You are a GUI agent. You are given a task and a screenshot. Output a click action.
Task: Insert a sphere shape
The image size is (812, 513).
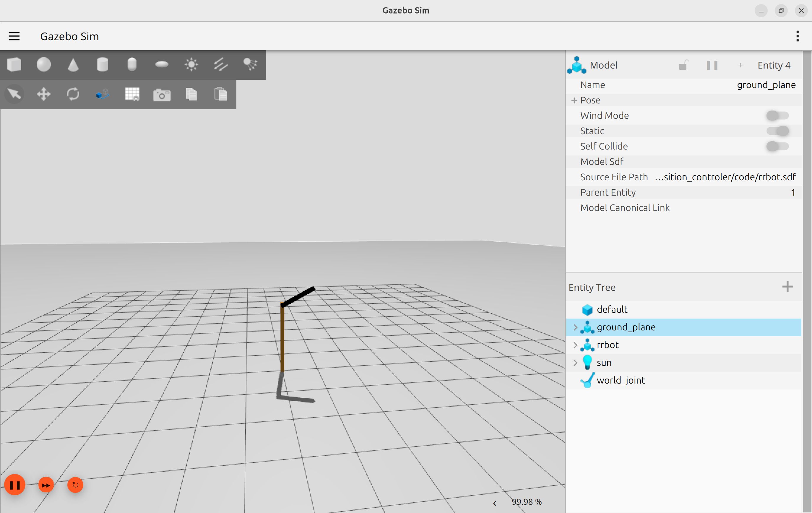[x=43, y=64]
